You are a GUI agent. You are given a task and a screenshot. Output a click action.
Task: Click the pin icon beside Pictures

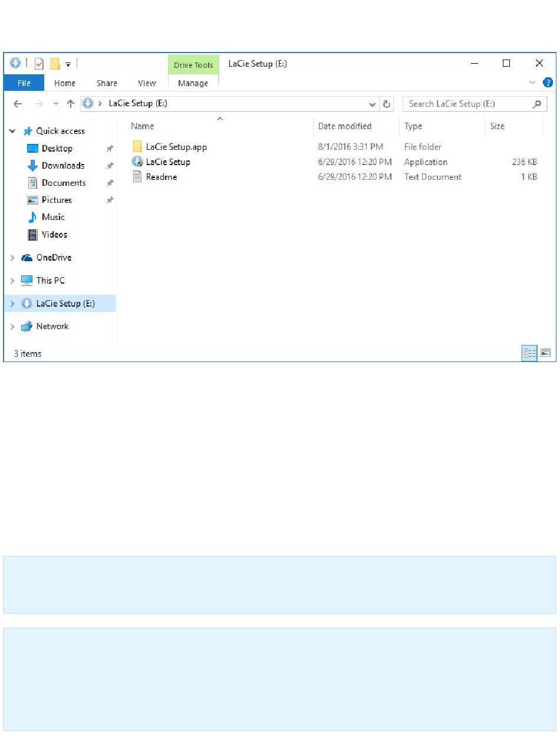click(110, 200)
